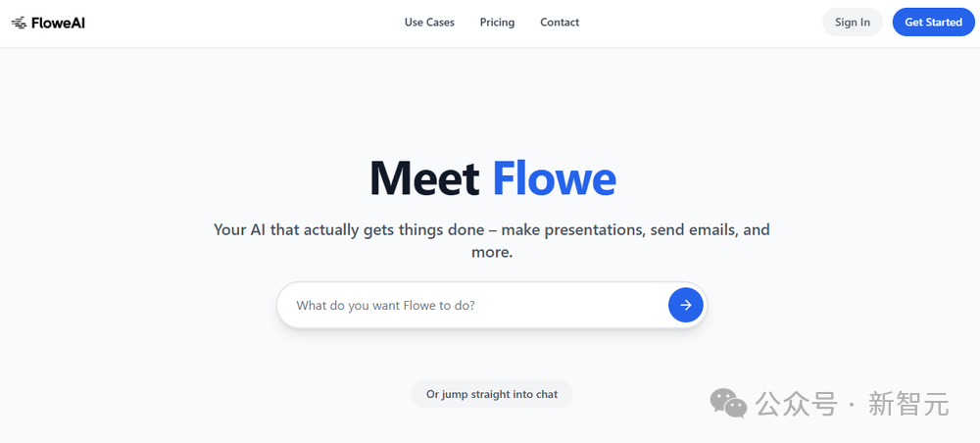This screenshot has height=443, width=980.
Task: Click the 公众号 watermark text
Action: [x=796, y=404]
